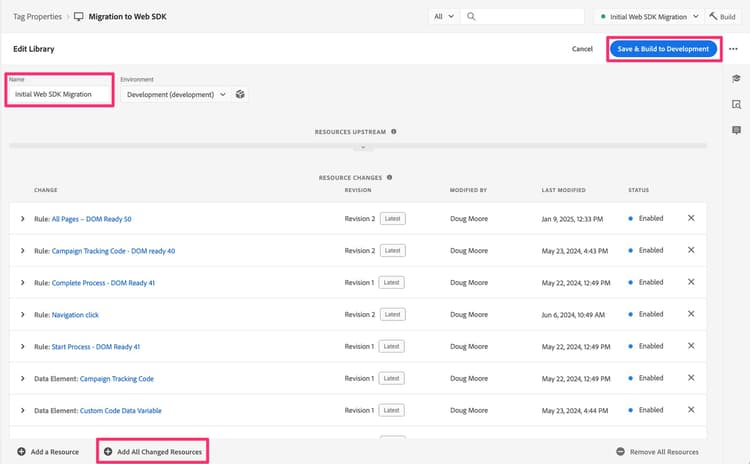Image resolution: width=750 pixels, height=464 pixels.
Task: Click the Cancel button
Action: pyautogui.click(x=582, y=49)
